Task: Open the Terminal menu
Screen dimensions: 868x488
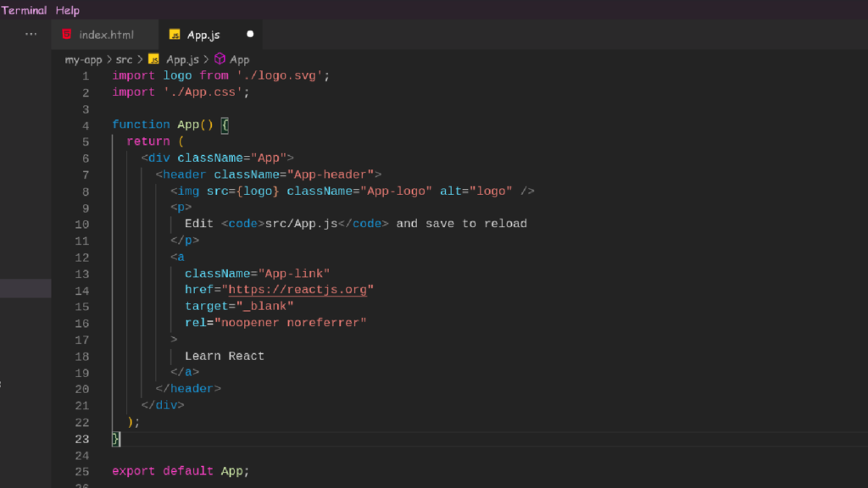Action: 24,9
